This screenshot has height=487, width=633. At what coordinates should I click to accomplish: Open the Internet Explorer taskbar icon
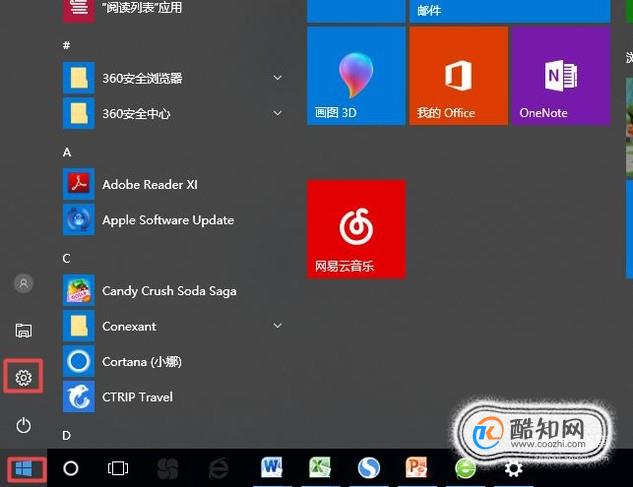pos(218,468)
